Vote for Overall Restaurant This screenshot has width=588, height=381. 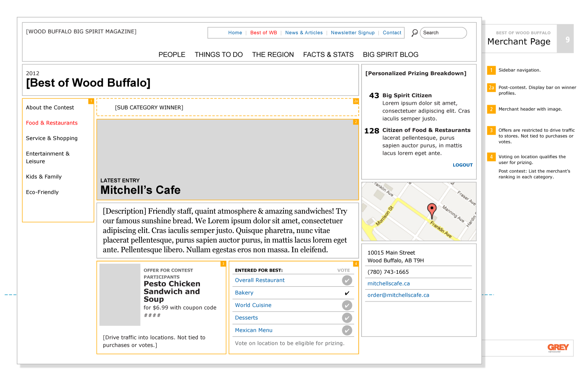click(x=347, y=280)
